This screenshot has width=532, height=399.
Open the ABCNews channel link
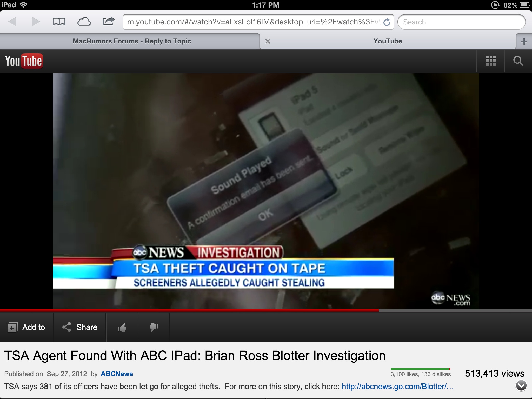[x=117, y=374]
